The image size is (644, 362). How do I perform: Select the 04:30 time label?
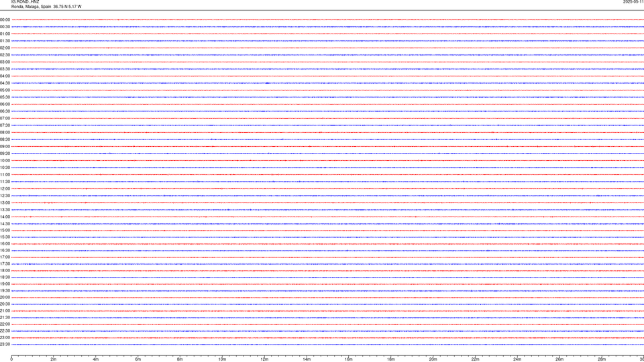coord(5,83)
